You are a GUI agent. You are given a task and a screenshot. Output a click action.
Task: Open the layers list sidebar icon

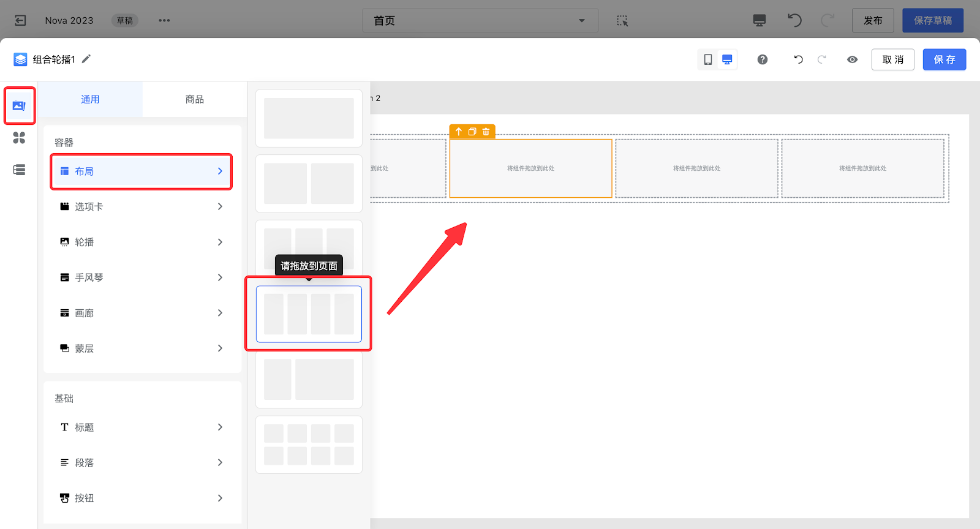click(x=19, y=170)
